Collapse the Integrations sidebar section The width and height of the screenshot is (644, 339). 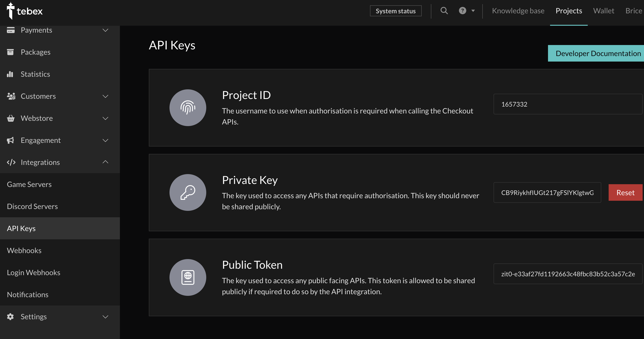pyautogui.click(x=105, y=162)
